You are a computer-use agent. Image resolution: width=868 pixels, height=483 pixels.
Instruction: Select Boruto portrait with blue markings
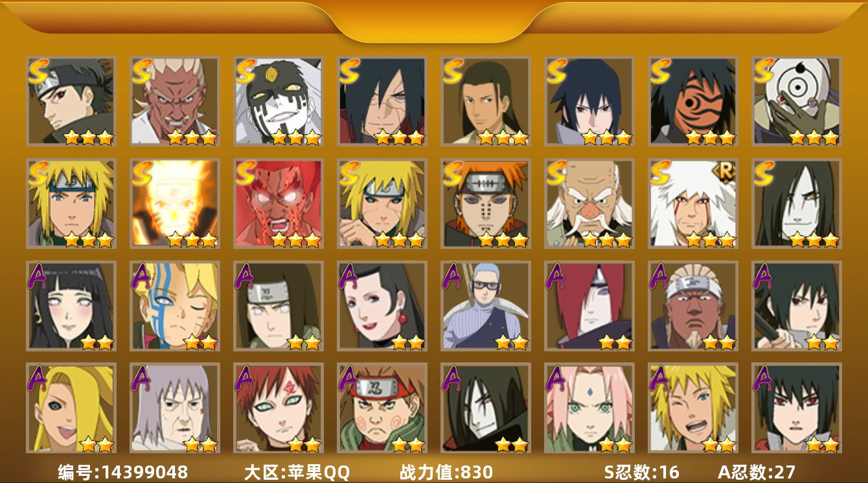pos(174,306)
